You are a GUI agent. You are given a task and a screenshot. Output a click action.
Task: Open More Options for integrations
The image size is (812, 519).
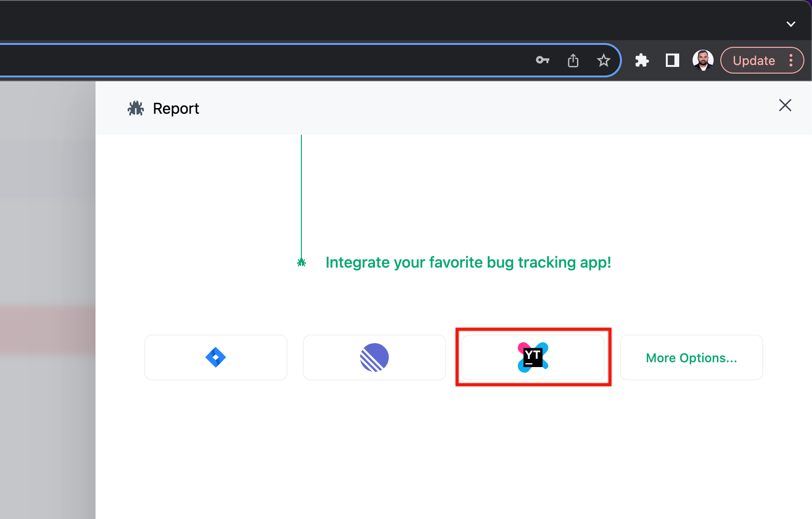point(692,357)
